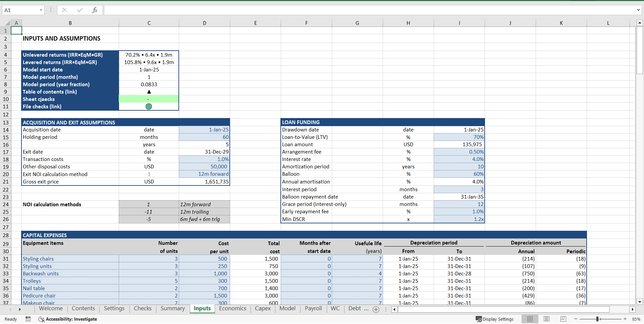This screenshot has height=324, width=644.
Task: Click the horizontal scrollbar track
Action: pyautogui.click(x=503, y=309)
